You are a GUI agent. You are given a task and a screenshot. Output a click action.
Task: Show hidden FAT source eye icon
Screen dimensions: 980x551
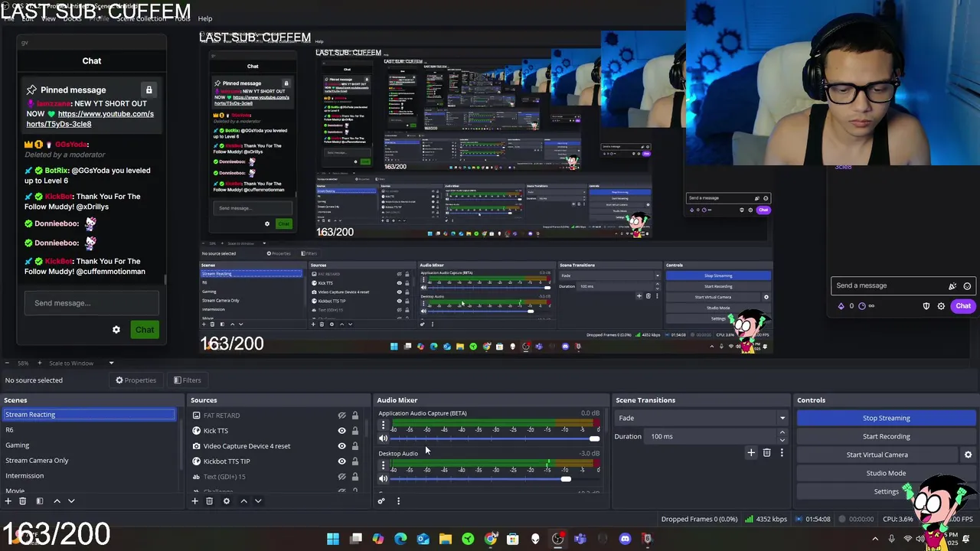point(342,416)
